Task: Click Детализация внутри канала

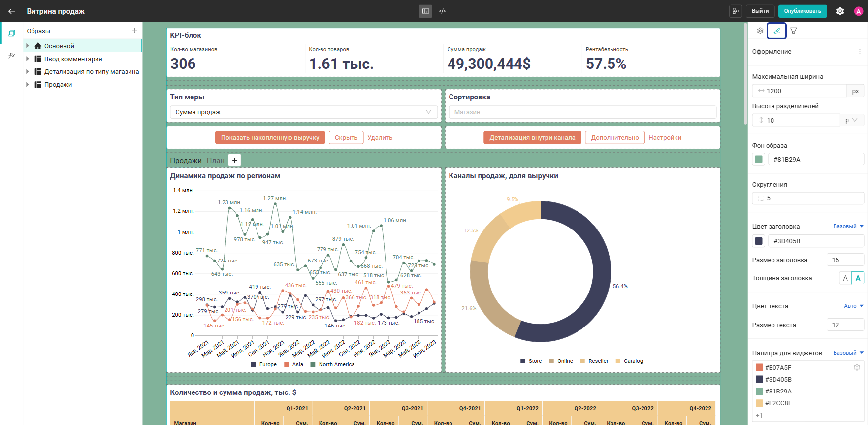Action: [x=532, y=138]
